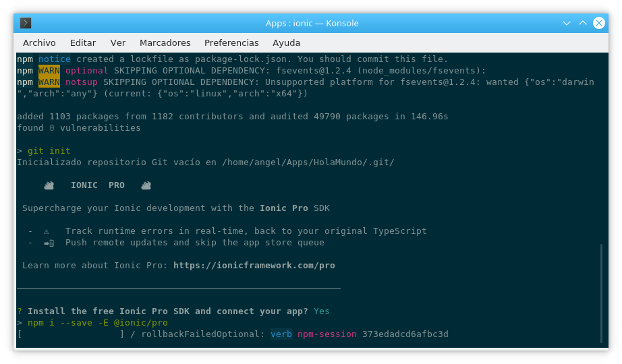Image resolution: width=622 pixels, height=364 pixels.
Task: Click the 'optional' warning label
Action: pyautogui.click(x=86, y=71)
